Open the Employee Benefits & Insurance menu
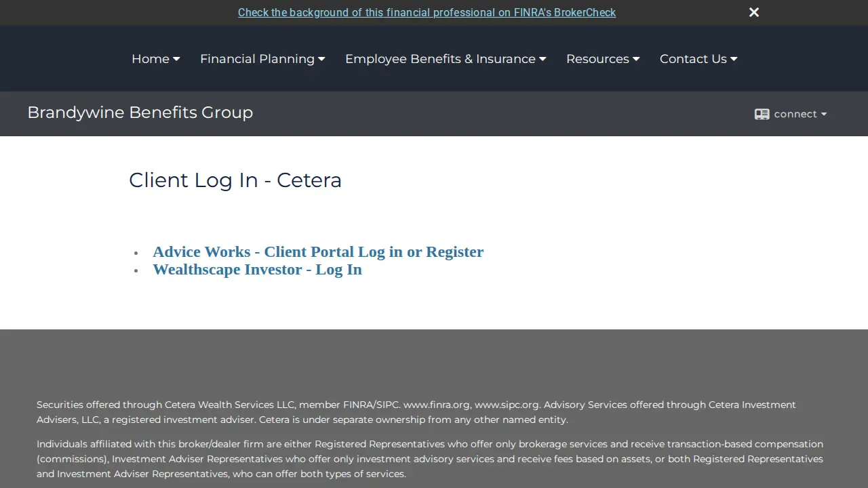868x488 pixels. click(446, 59)
